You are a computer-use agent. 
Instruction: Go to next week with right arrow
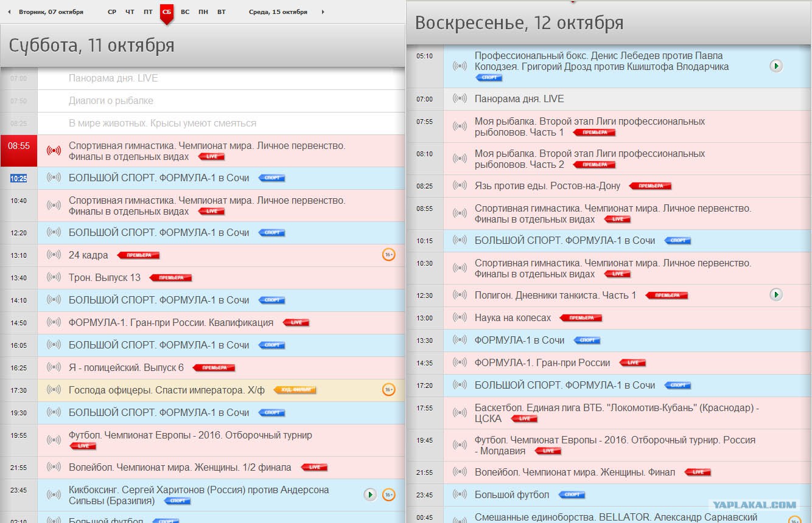pos(323,12)
